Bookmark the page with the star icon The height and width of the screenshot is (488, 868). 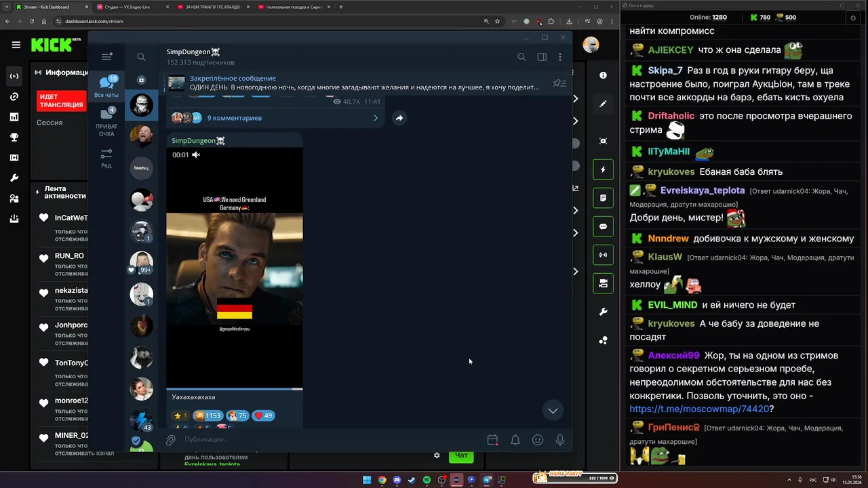click(x=497, y=21)
